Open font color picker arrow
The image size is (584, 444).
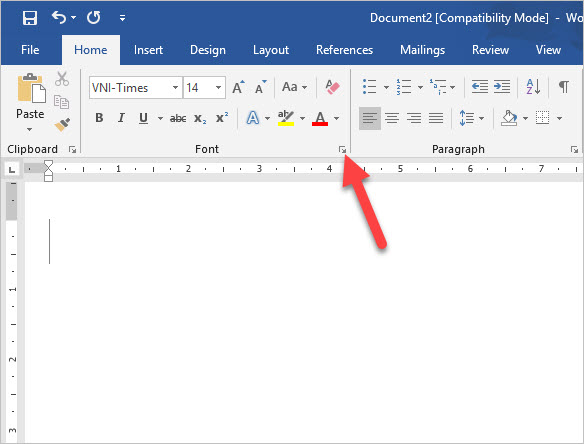pyautogui.click(x=336, y=118)
